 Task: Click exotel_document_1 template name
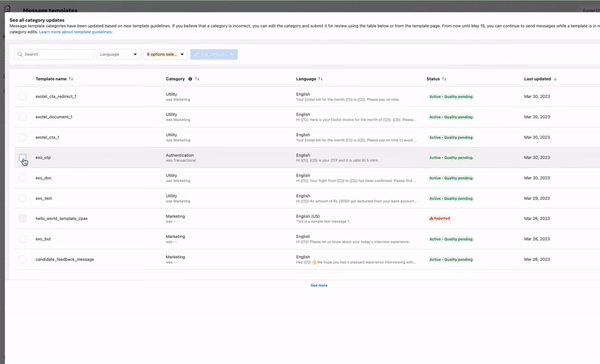coord(54,117)
